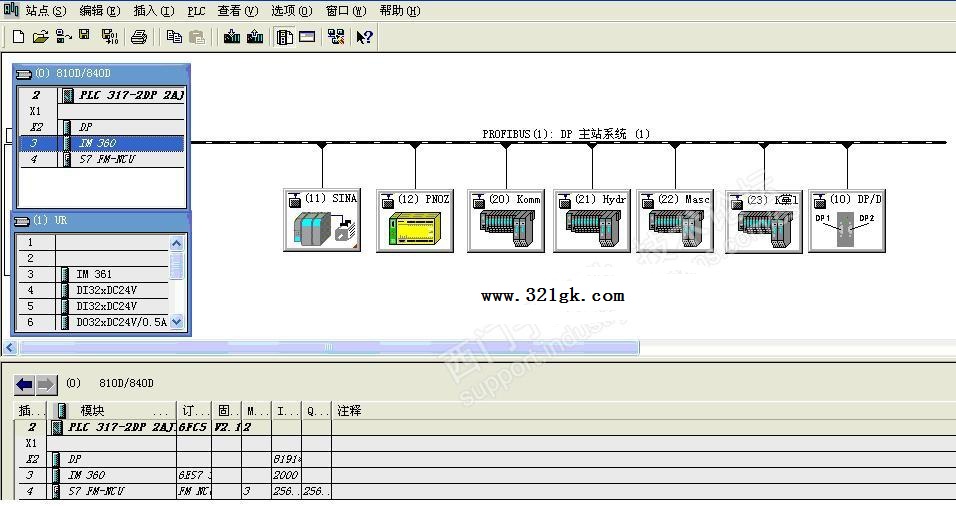Click UR rack scrollbar down arrow
The image size is (956, 506).
click(x=176, y=321)
